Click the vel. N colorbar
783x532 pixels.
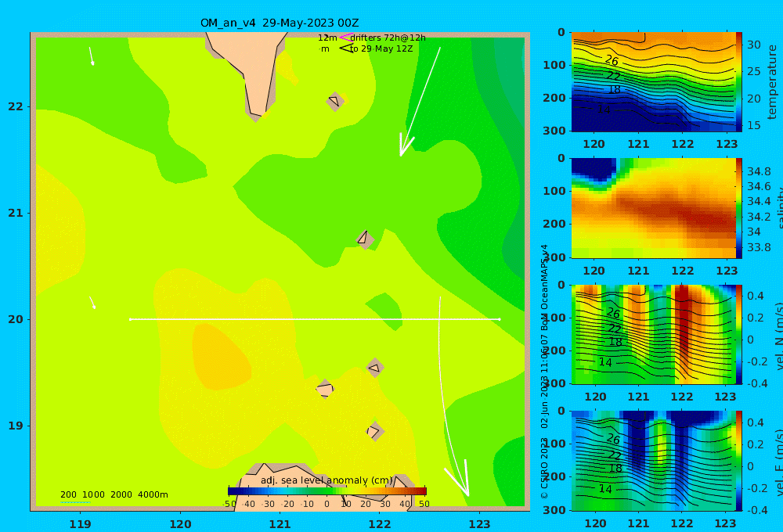738,334
